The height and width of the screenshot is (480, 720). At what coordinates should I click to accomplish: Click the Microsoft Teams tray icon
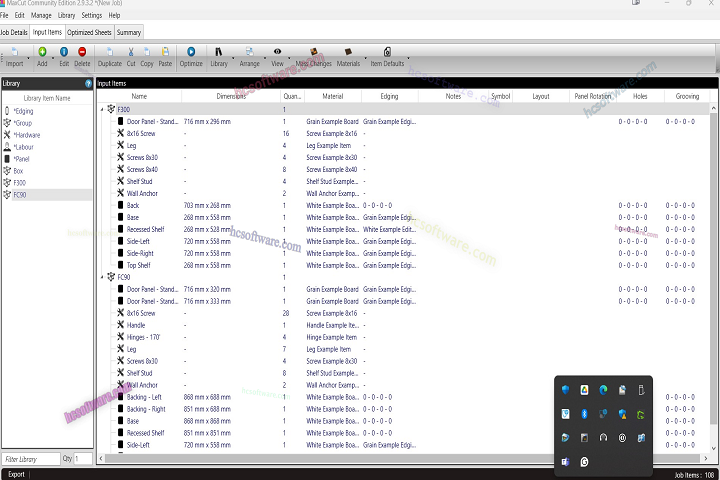(565, 462)
